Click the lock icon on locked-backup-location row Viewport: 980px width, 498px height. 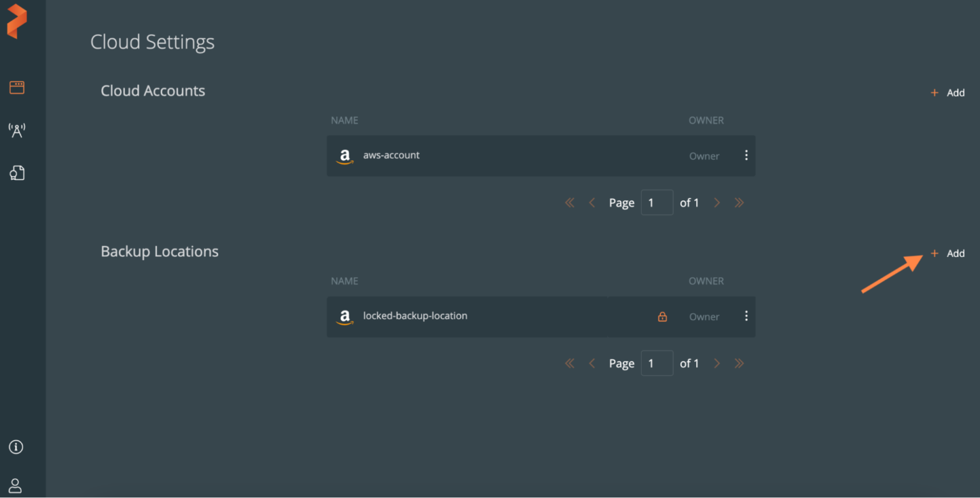(x=662, y=316)
